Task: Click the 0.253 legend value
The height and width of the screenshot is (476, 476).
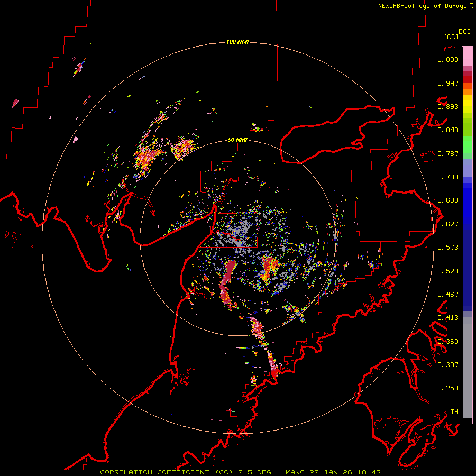Action: [448, 388]
